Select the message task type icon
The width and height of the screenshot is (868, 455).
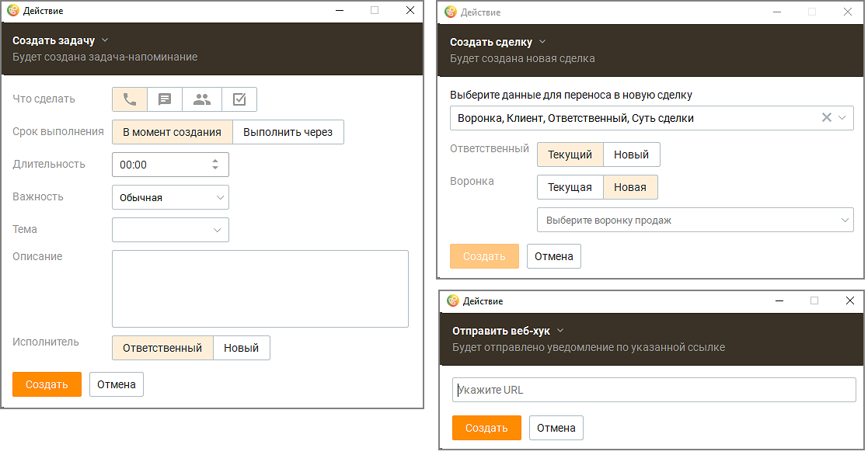[x=165, y=99]
